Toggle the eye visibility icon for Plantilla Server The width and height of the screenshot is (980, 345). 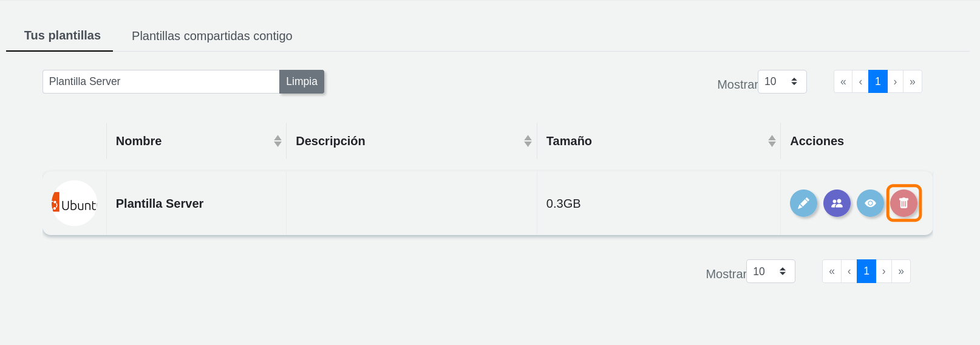coord(870,203)
